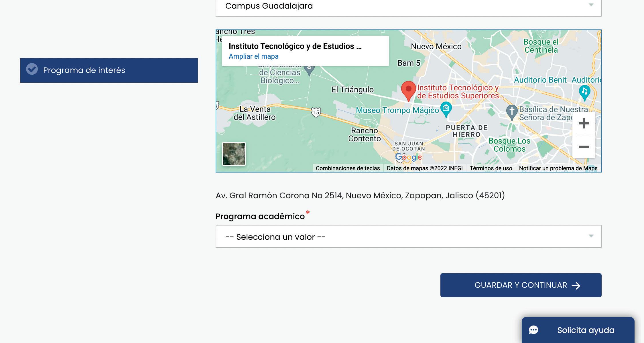This screenshot has width=644, height=343.
Task: Zoom in the map with plus button
Action: click(584, 124)
